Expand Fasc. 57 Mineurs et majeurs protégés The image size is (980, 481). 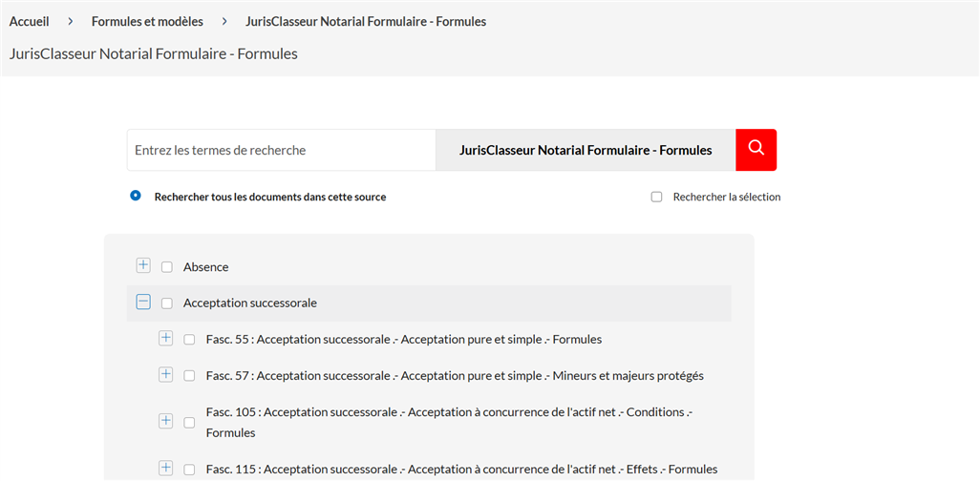click(x=165, y=375)
